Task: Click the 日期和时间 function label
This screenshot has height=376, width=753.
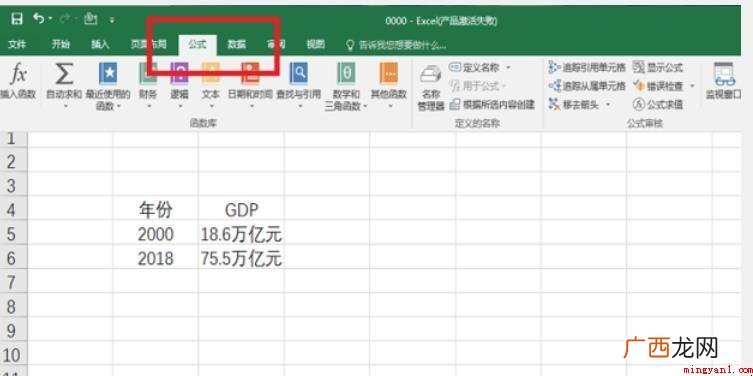Action: 250,94
